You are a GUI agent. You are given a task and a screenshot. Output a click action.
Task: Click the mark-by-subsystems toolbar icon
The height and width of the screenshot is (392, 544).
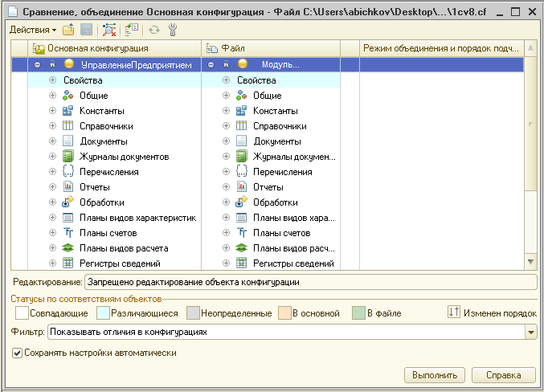(x=132, y=30)
